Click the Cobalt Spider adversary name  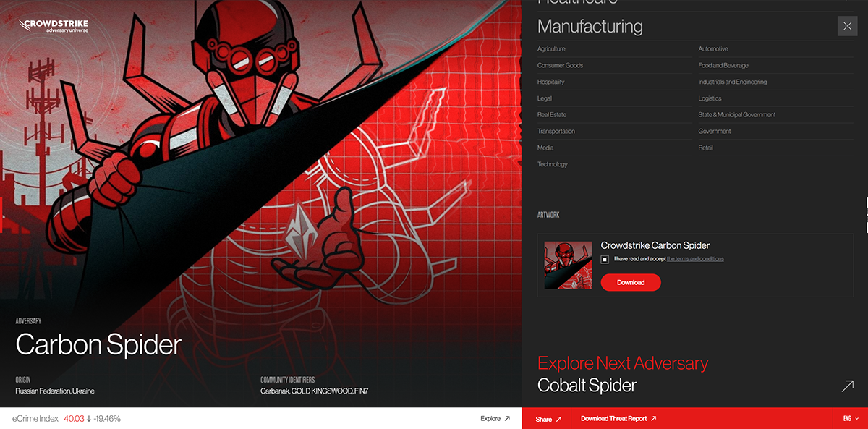tap(587, 385)
